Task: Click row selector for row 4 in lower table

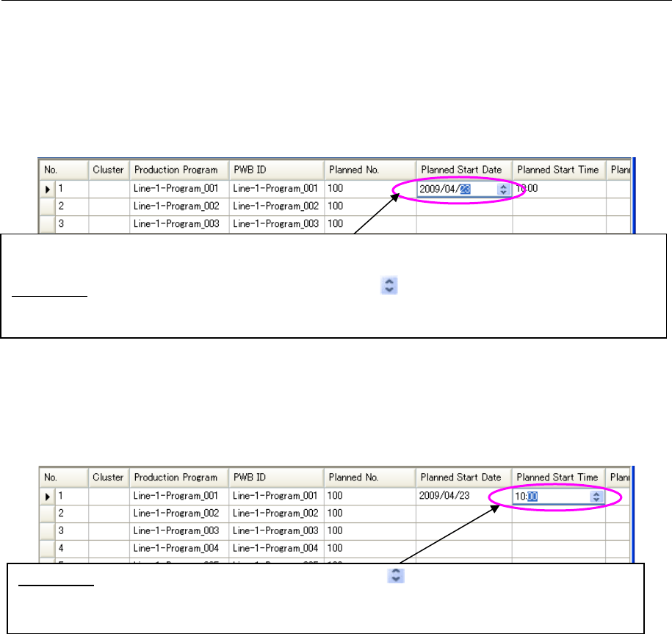Action: 48,548
